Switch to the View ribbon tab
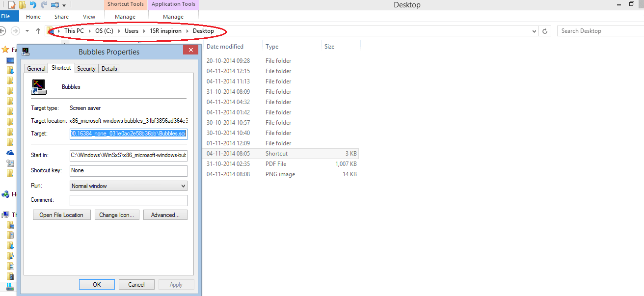Viewport: 644px width, 296px height. coord(89,17)
